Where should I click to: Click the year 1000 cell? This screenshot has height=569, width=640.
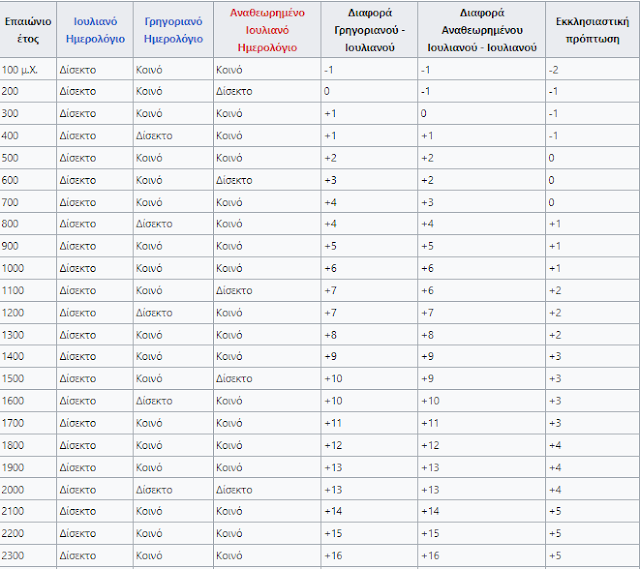[13, 268]
